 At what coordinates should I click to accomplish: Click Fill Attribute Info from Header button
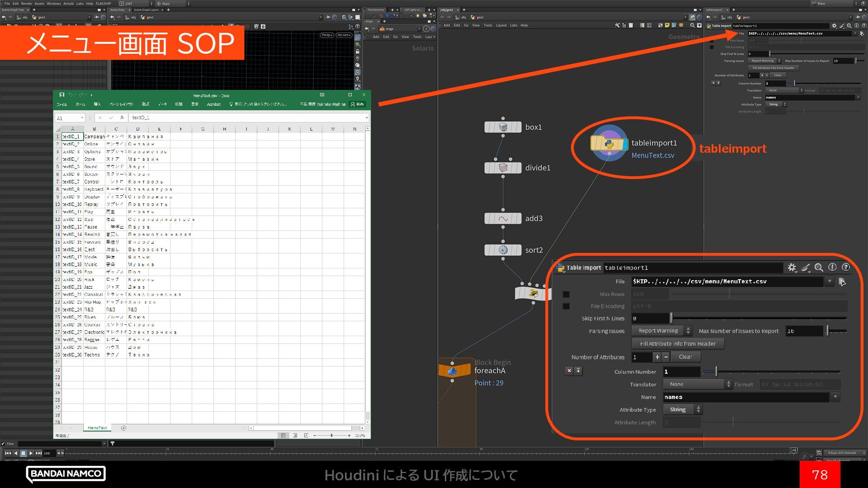(x=678, y=344)
